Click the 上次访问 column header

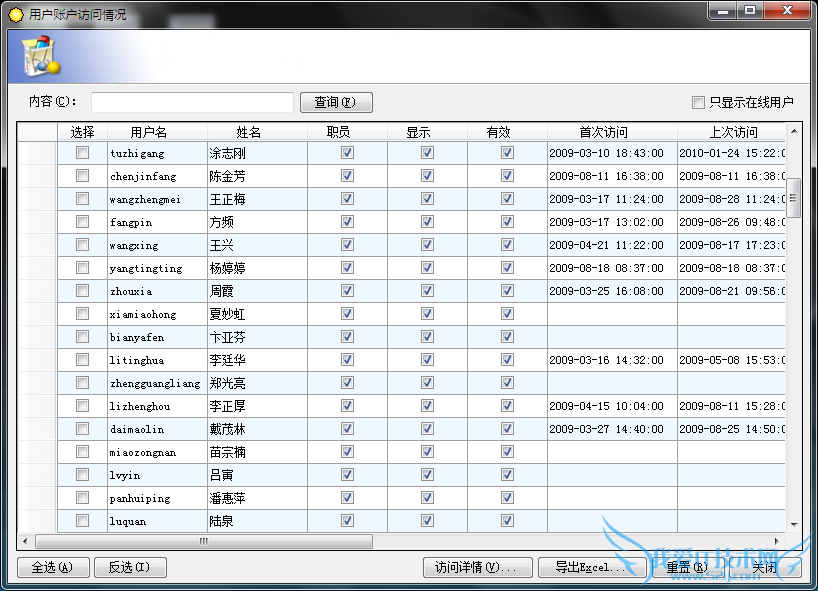(731, 132)
